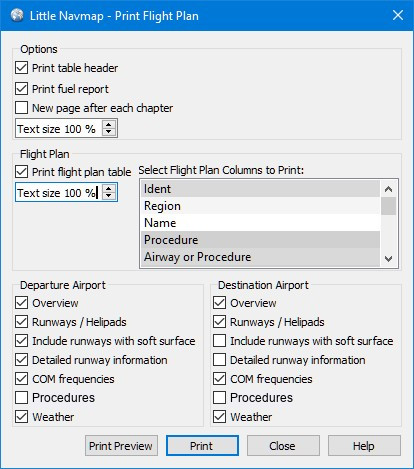This screenshot has width=414, height=469.
Task: Increase Options text size with up arrow
Action: (109, 125)
